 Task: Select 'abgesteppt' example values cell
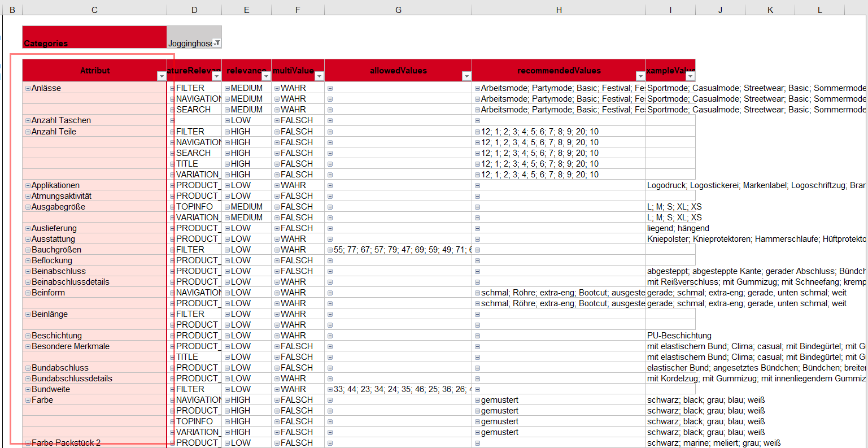tap(756, 271)
